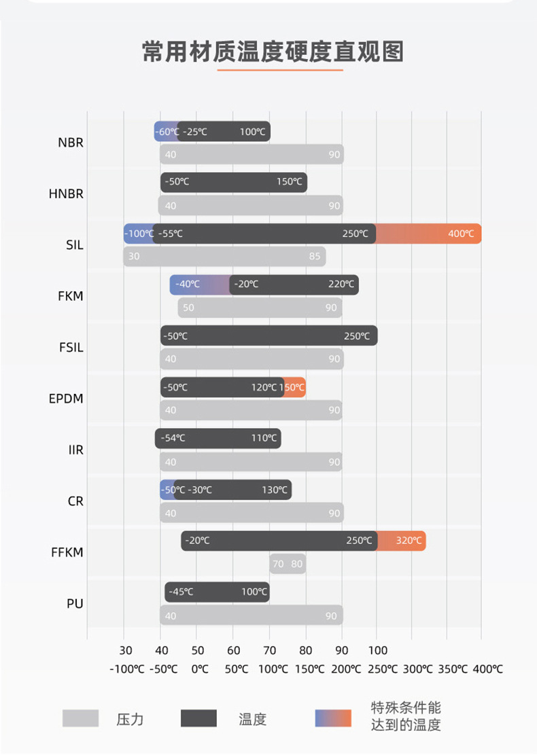Click the 特殊条件能达到的温度 legend text
The image size is (537, 756).
coord(406,717)
